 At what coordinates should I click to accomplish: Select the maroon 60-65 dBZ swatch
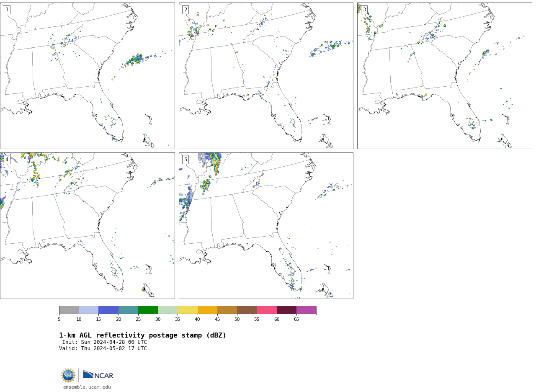[286, 310]
